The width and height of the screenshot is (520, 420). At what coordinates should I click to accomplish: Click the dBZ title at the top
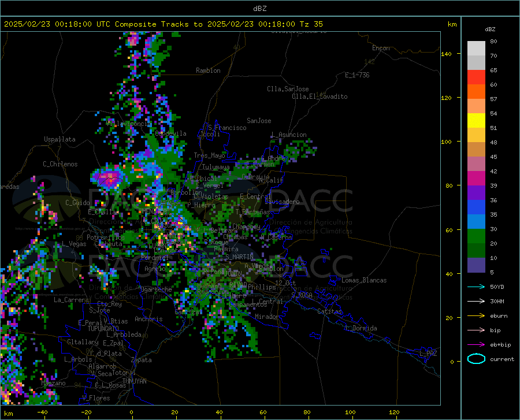tap(259, 9)
